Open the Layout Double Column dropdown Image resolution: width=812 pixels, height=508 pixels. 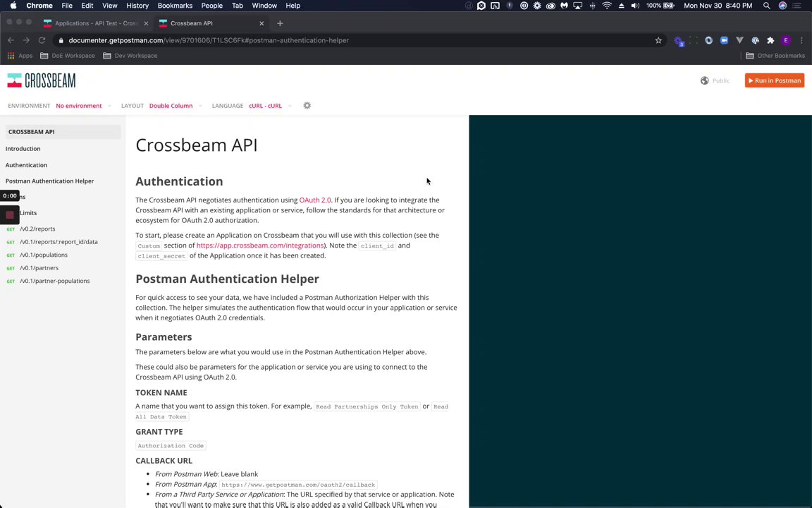coord(175,106)
